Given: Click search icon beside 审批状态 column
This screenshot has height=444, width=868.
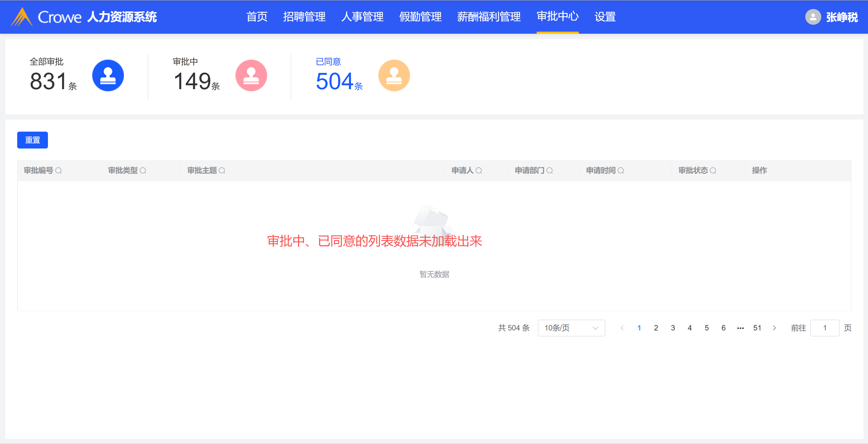Looking at the screenshot, I should tap(713, 171).
